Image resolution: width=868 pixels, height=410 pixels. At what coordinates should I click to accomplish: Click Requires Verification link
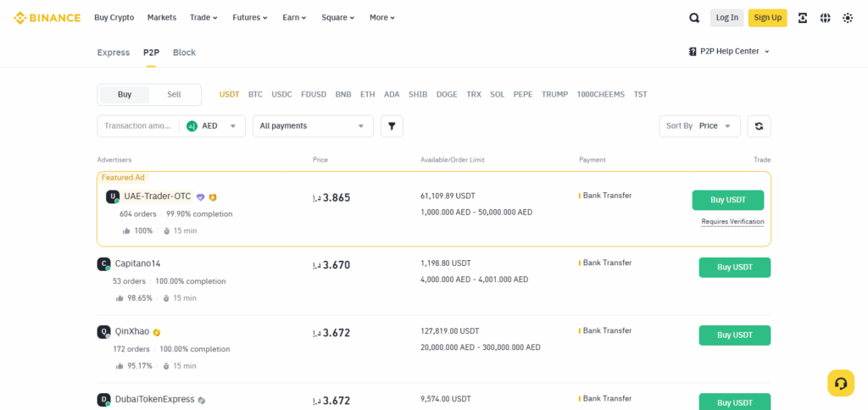tap(732, 222)
